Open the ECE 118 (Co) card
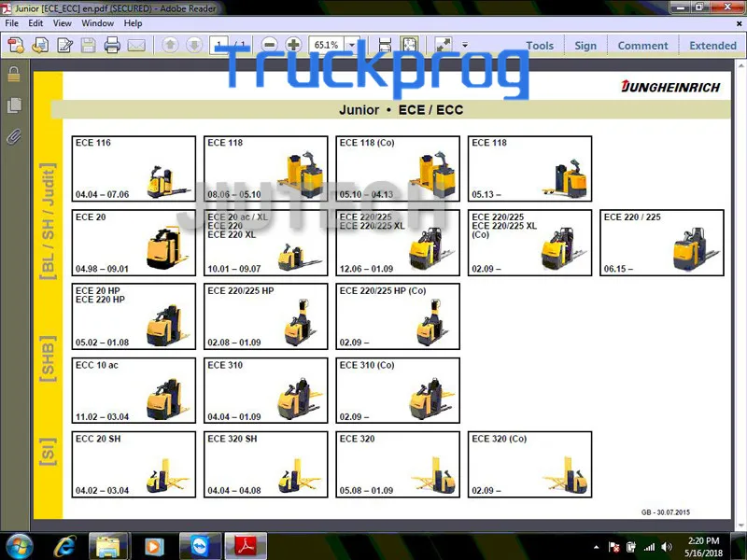This screenshot has width=747, height=560. coord(398,169)
